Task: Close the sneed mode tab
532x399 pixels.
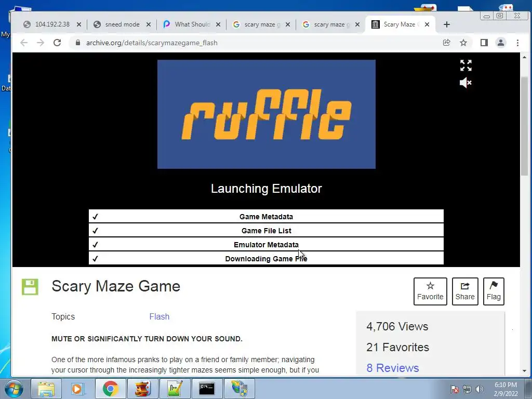Action: [148, 24]
